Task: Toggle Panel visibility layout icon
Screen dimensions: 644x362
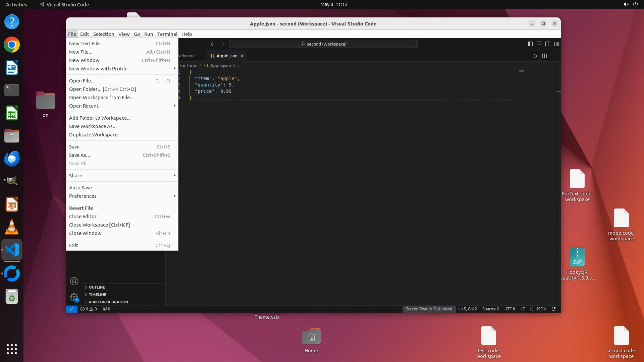Action: [x=539, y=44]
